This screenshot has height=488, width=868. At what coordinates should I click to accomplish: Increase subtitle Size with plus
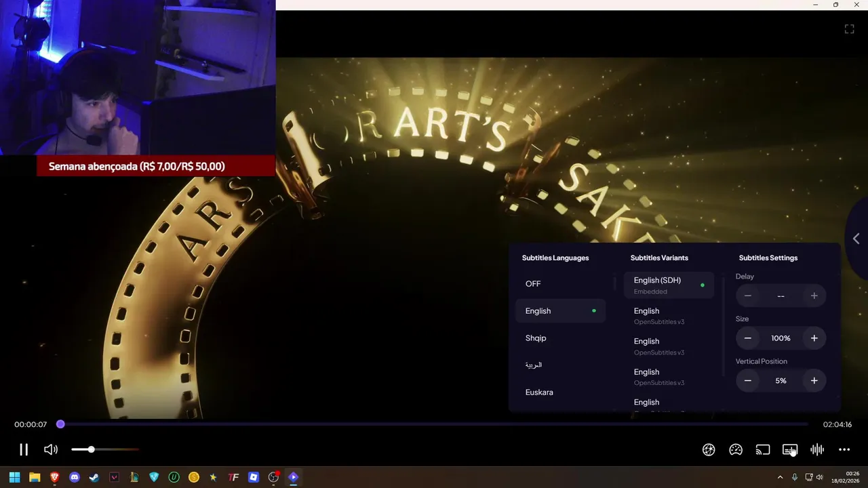(814, 338)
